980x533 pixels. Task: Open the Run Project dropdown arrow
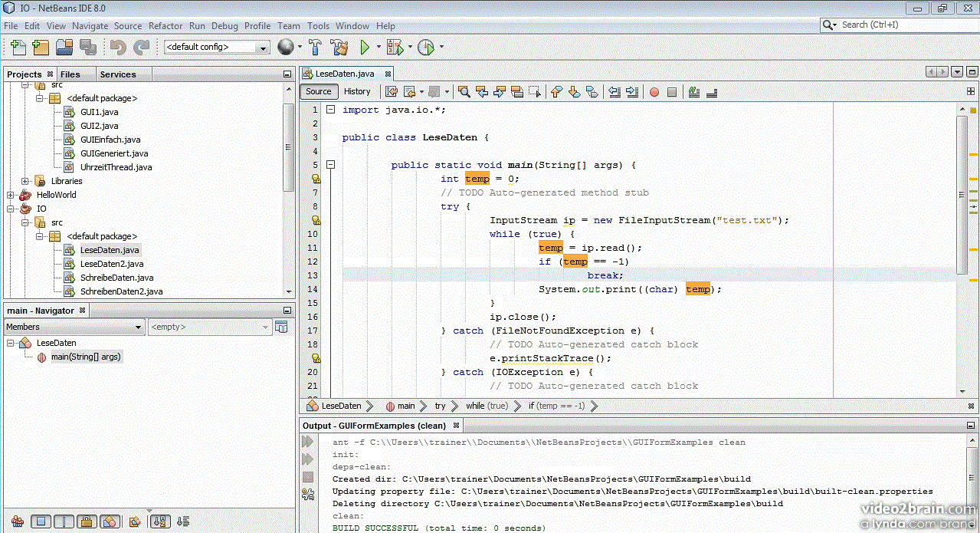click(x=377, y=48)
